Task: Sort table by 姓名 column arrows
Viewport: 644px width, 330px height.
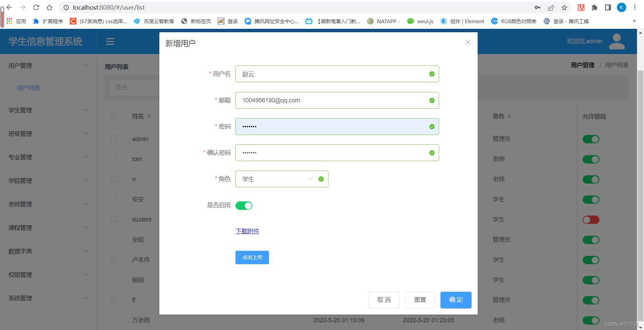Action: click(x=149, y=116)
